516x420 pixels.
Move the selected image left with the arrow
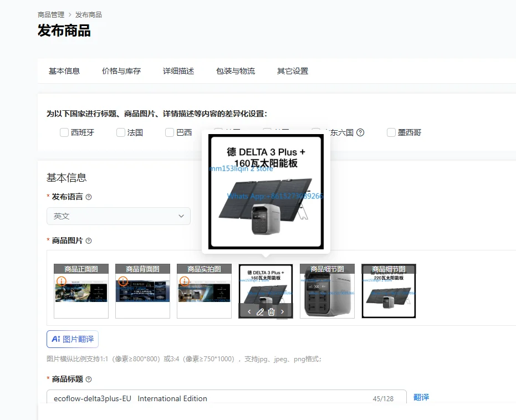[249, 312]
